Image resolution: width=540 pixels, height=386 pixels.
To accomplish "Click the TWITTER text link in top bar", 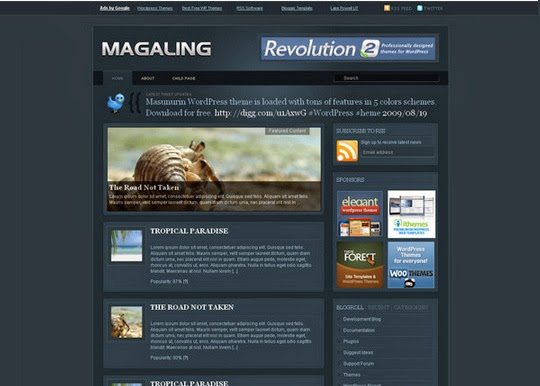I will pos(433,8).
